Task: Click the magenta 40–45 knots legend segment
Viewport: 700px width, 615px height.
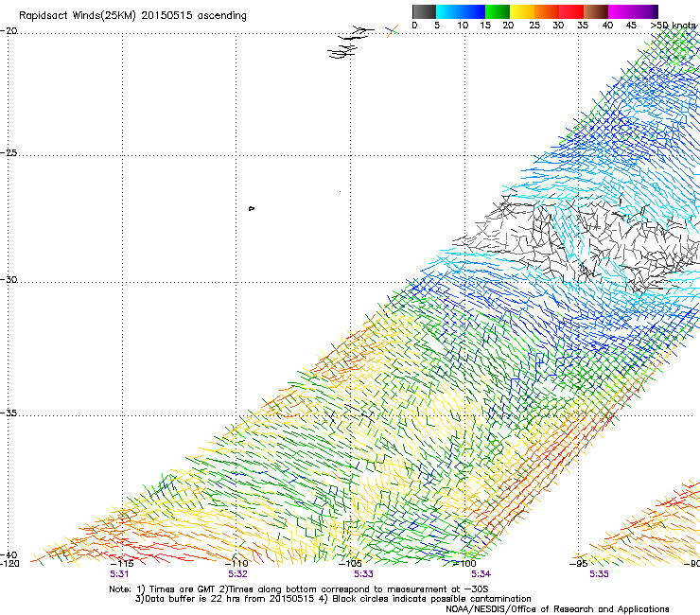Action: pos(621,11)
